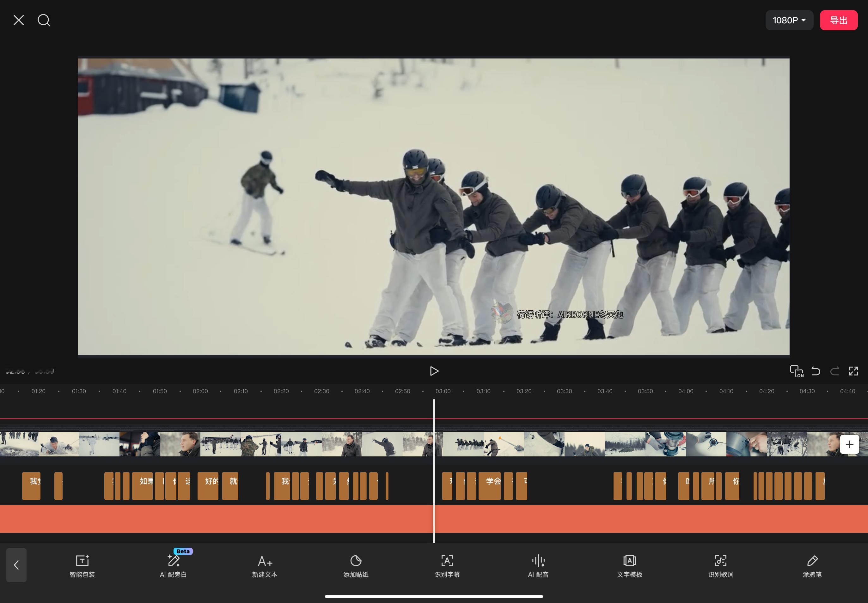The height and width of the screenshot is (603, 868).
Task: Click the 03:30 mark on the ruler
Action: point(564,391)
